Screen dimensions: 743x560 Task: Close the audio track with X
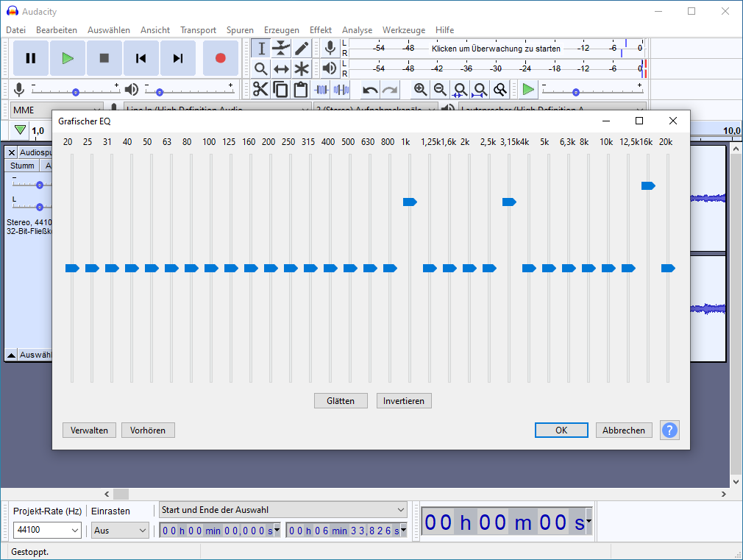(11, 152)
